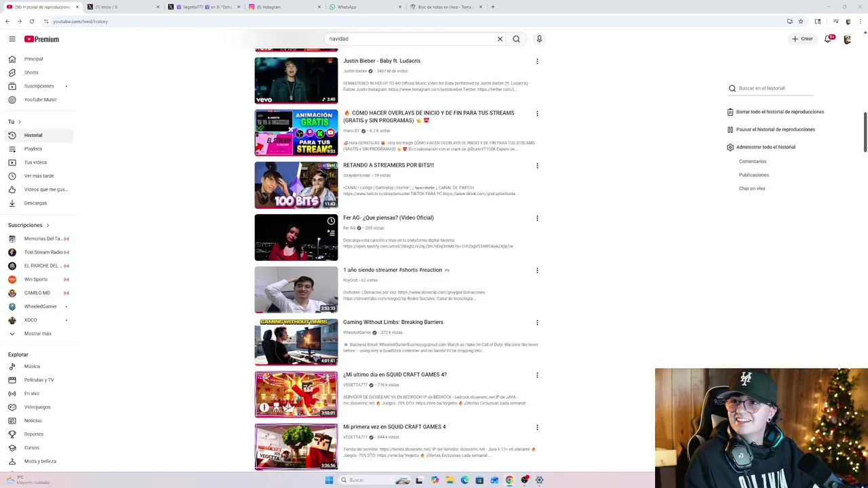The width and height of the screenshot is (868, 488).
Task: Open Moda y belleza in Explorar
Action: click(38, 461)
